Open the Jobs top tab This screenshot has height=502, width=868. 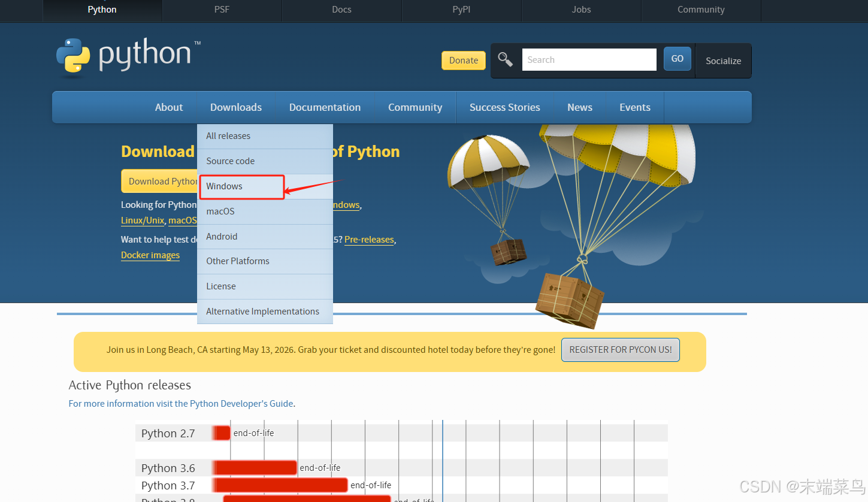(581, 10)
